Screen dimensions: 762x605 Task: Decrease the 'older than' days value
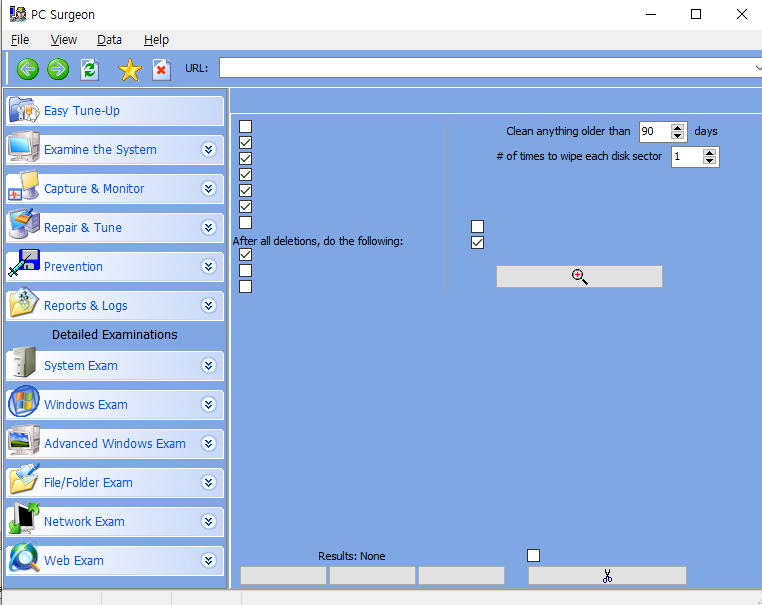pos(677,136)
